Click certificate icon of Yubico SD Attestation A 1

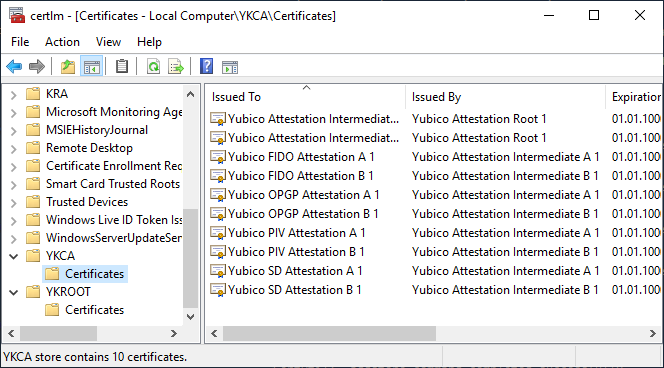[218, 271]
